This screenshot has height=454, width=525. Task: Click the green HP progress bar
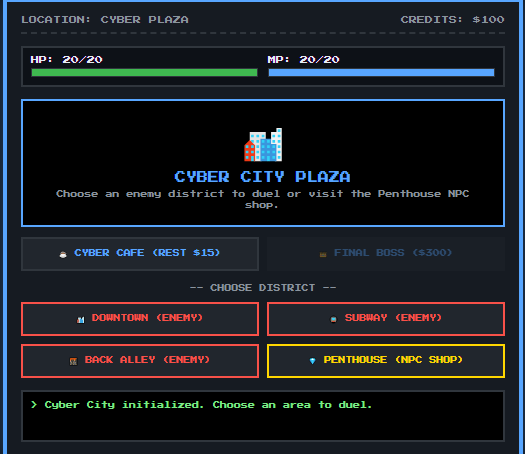[144, 73]
